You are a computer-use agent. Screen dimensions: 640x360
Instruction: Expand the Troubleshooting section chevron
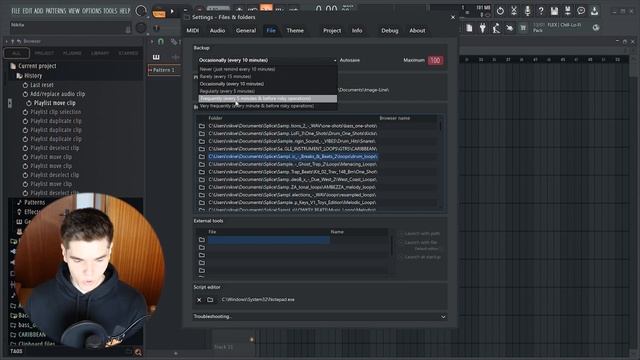coord(443,317)
